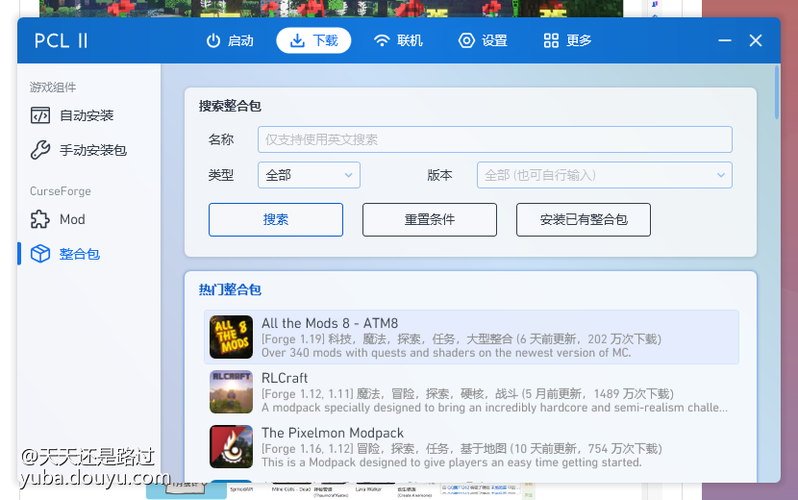Screen dimensions: 798x500
Task: Open The Pixelmon Modpack entry
Action: coord(471,447)
